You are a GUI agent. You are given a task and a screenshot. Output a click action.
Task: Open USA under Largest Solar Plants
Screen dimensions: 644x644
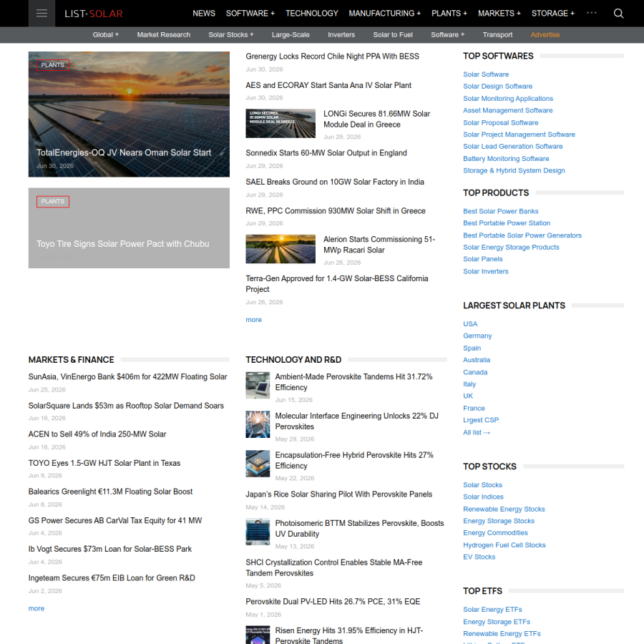coord(470,324)
